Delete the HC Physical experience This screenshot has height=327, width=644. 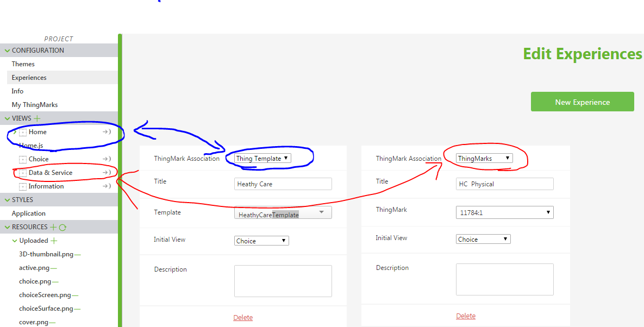pos(466,316)
